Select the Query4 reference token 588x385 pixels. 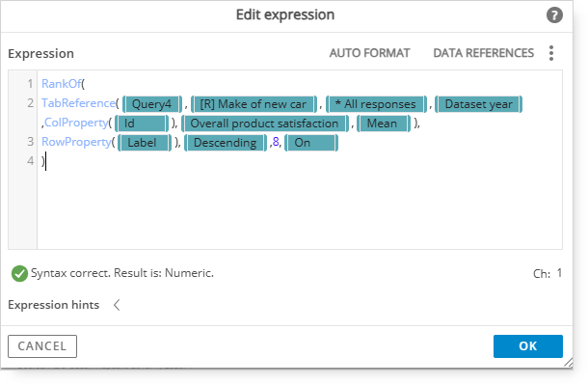click(152, 104)
